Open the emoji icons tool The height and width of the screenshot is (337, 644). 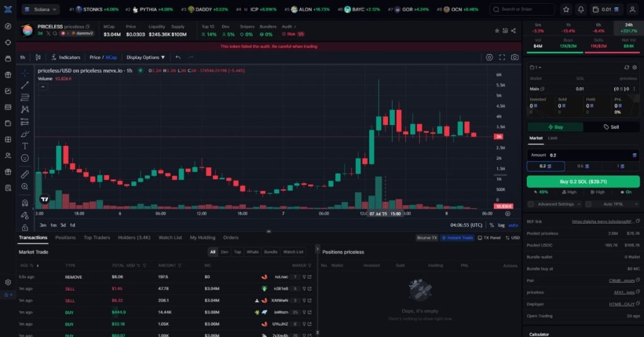tap(25, 158)
